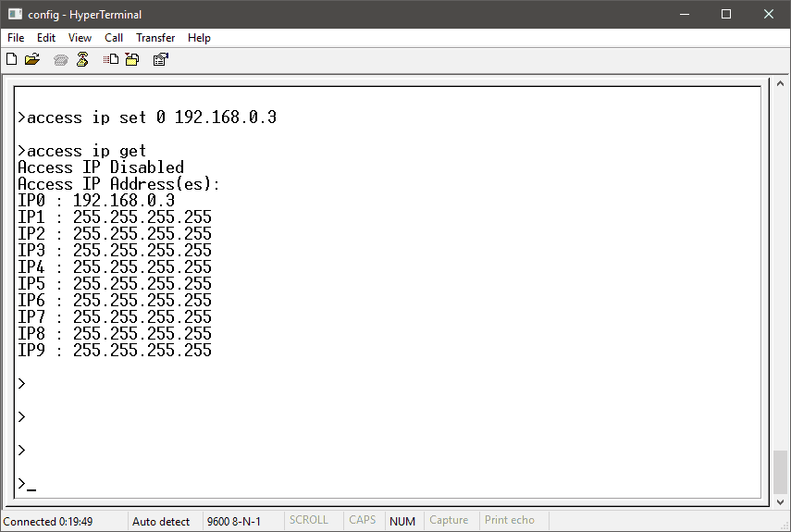
Task: Click the Properties toolbar icon
Action: pyautogui.click(x=160, y=59)
